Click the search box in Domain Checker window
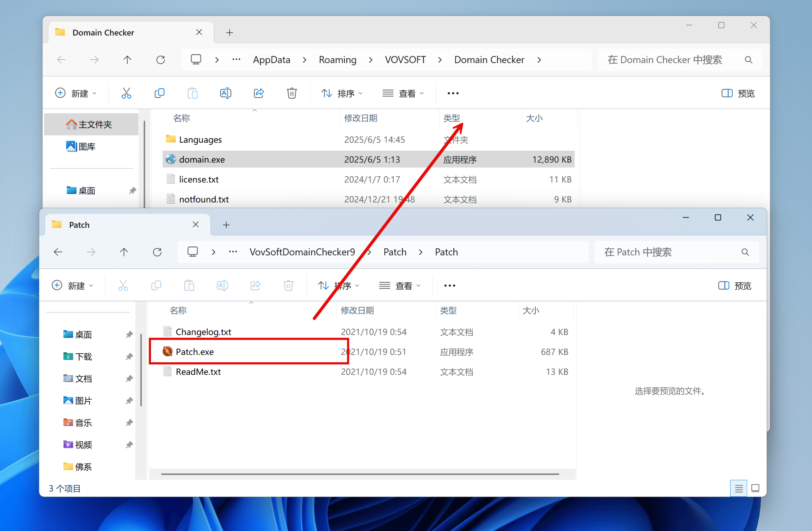 (665, 60)
